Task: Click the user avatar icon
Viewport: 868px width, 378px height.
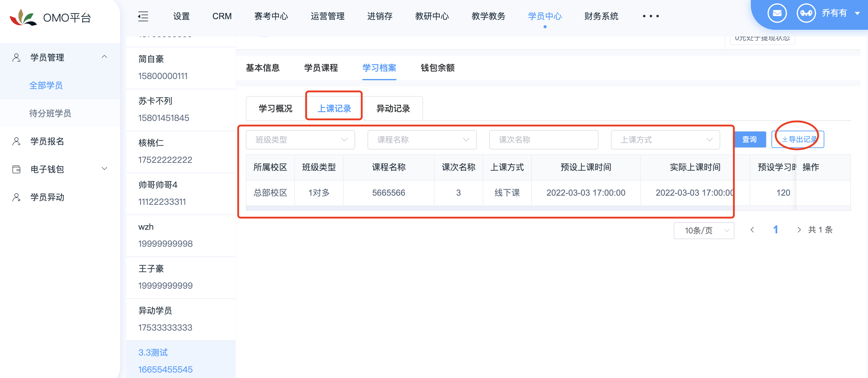Action: click(x=806, y=13)
